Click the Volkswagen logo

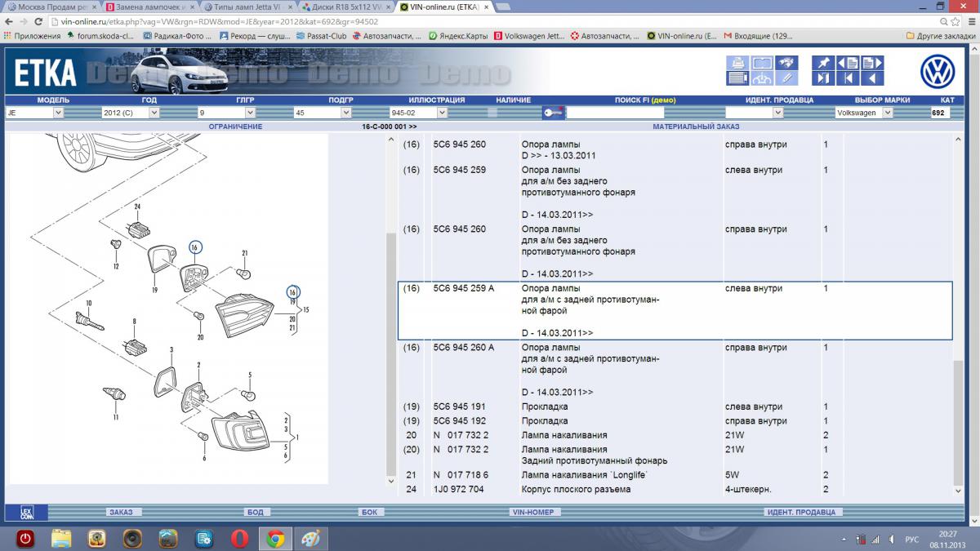(x=938, y=72)
